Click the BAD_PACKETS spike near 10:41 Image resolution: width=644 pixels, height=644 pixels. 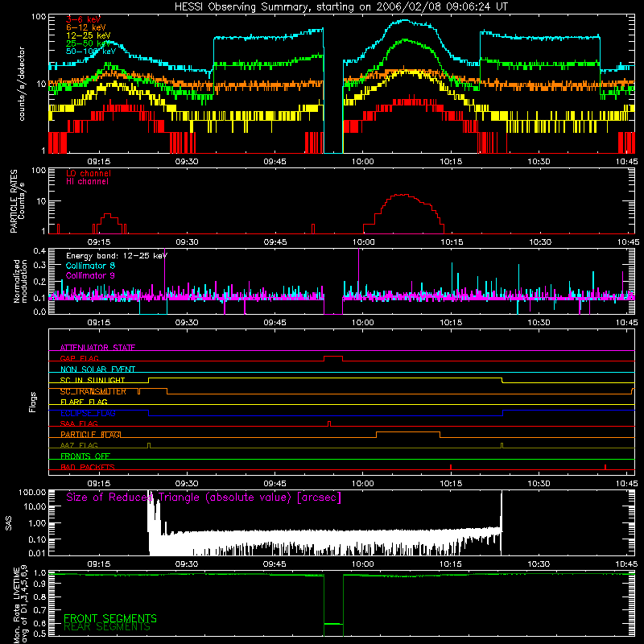tap(605, 467)
